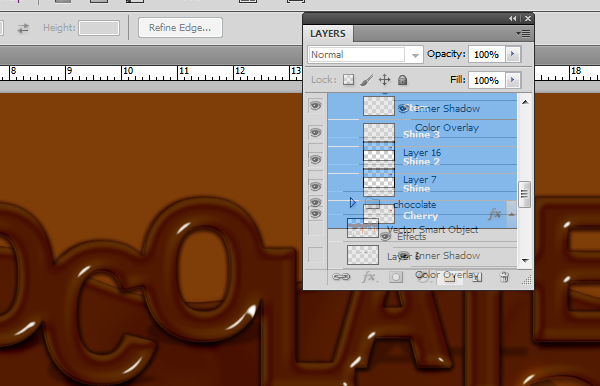This screenshot has height=386, width=600.
Task: Click the Refine Edge button
Action: click(x=180, y=28)
